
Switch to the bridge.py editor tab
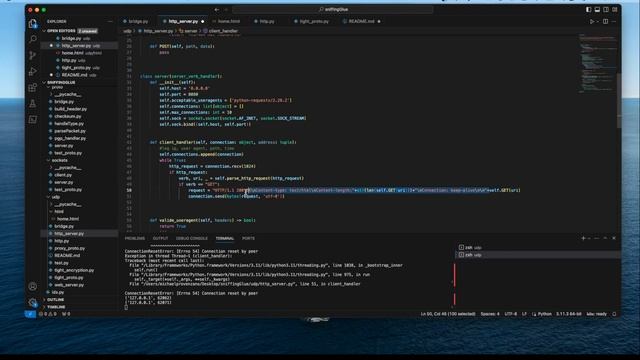coord(138,21)
